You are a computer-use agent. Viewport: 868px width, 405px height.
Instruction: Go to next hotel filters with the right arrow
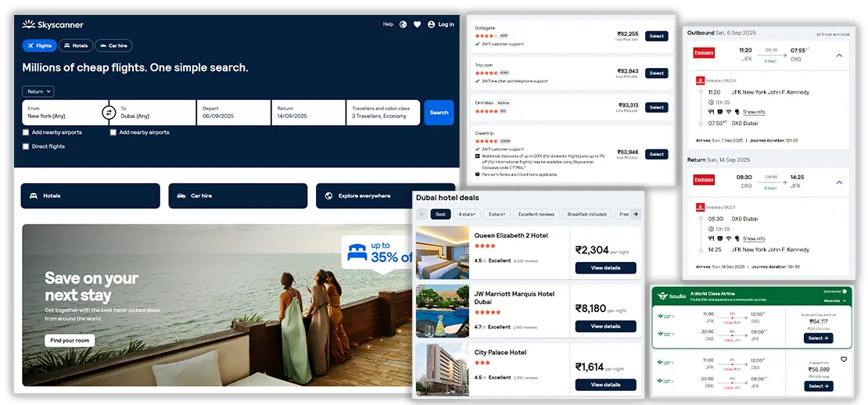coord(636,214)
